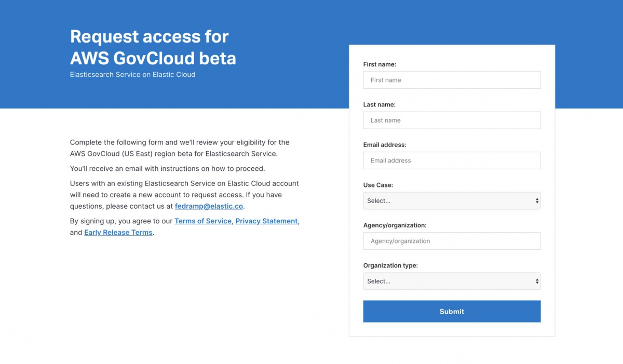Click the "Agency/organization:" field label
Viewport: 623px width, 364px height.
tap(395, 225)
